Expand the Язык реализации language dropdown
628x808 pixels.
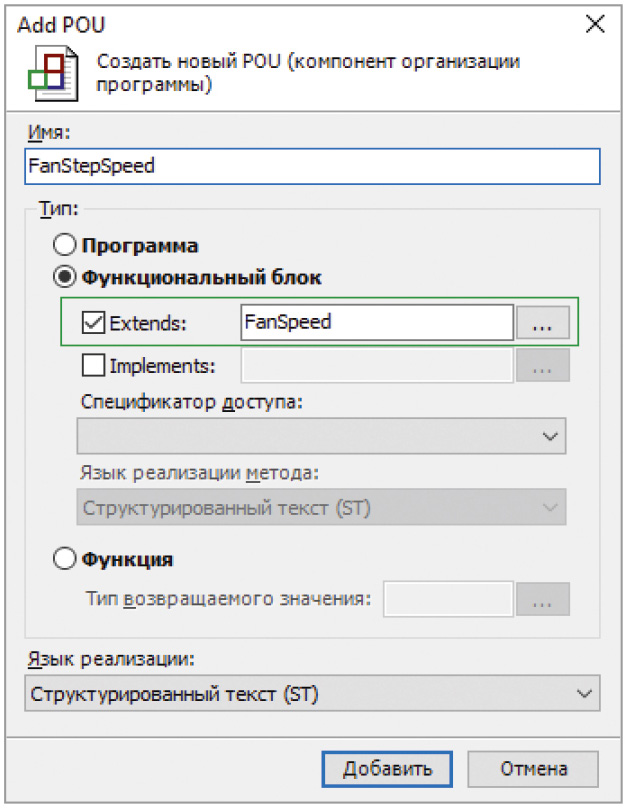pyautogui.click(x=312, y=693)
